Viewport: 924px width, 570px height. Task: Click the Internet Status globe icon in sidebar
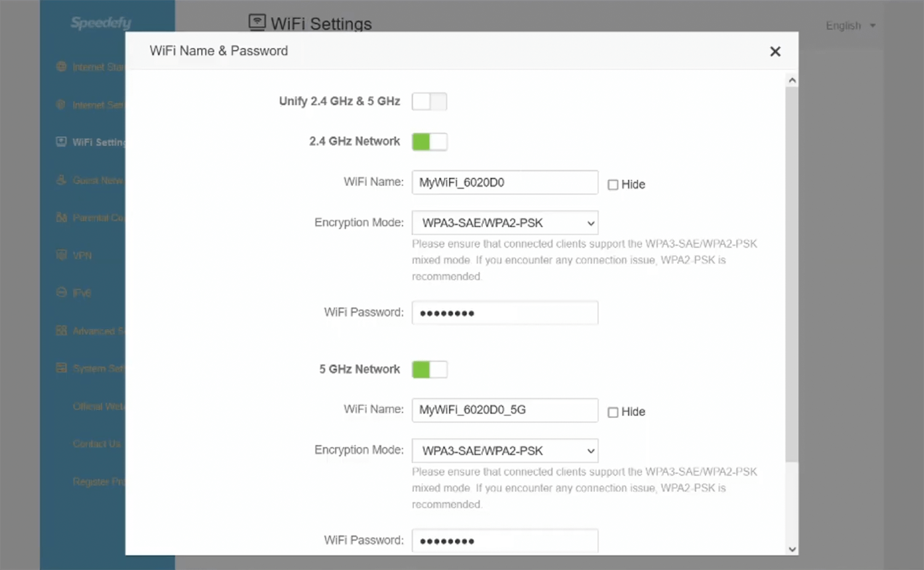click(x=61, y=66)
